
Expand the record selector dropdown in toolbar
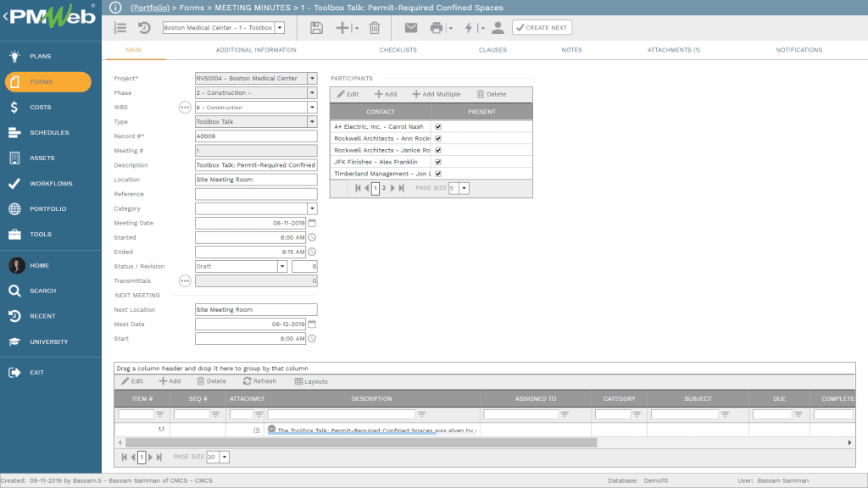click(x=280, y=28)
